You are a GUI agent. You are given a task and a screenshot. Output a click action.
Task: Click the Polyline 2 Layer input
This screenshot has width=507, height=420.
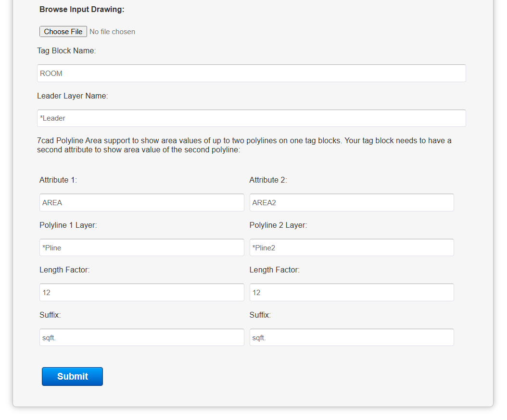(x=351, y=248)
